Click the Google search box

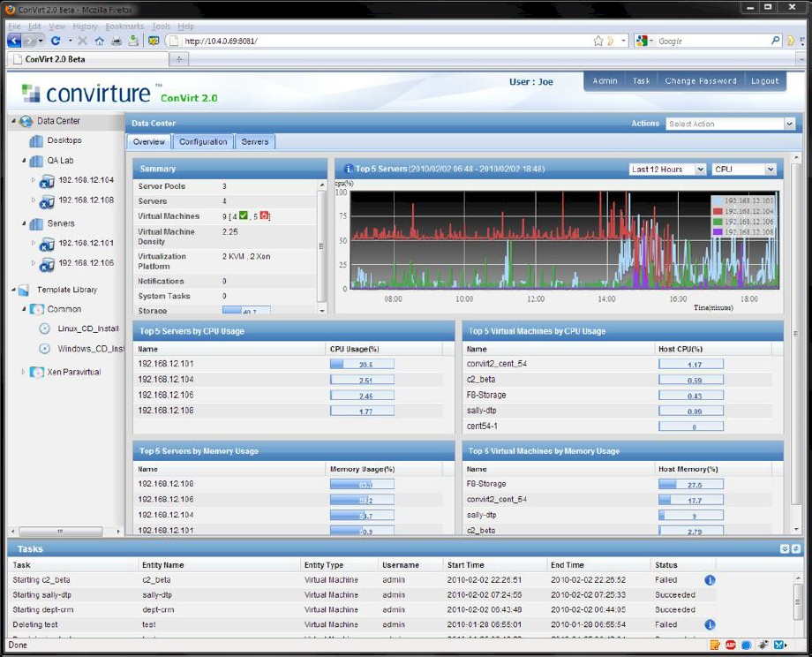[712, 41]
